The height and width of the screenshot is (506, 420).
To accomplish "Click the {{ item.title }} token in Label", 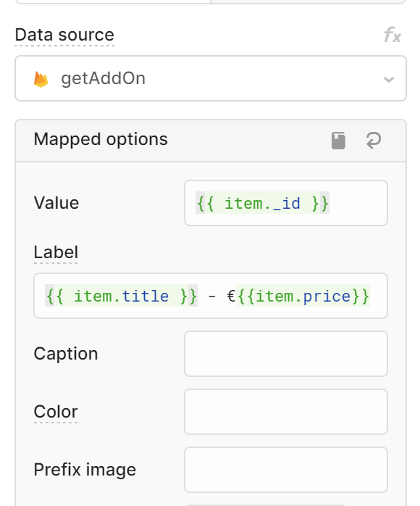I will click(121, 296).
